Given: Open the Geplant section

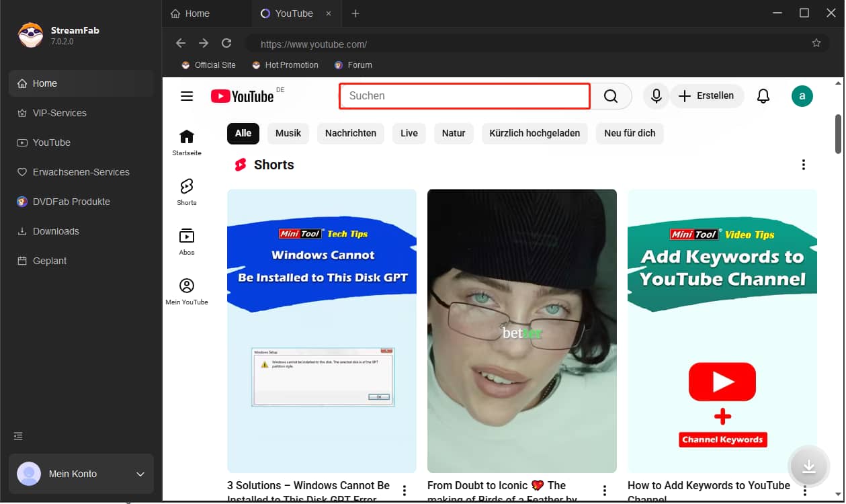Looking at the screenshot, I should coord(49,261).
